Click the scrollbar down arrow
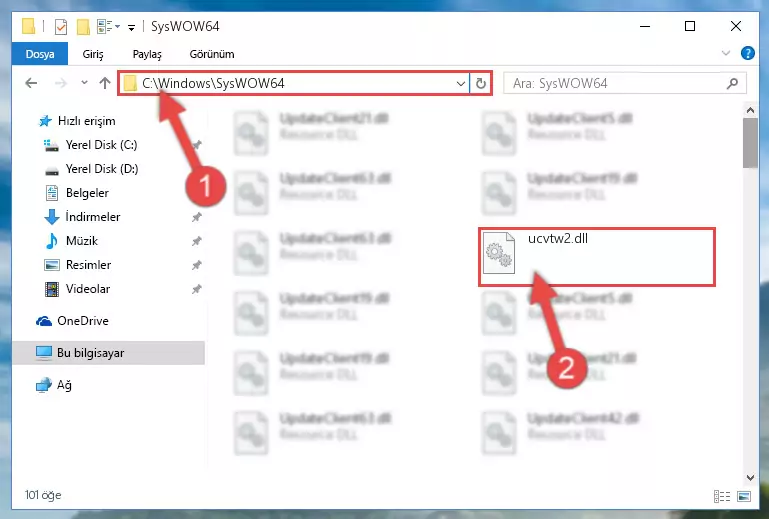The width and height of the screenshot is (769, 519). click(750, 477)
